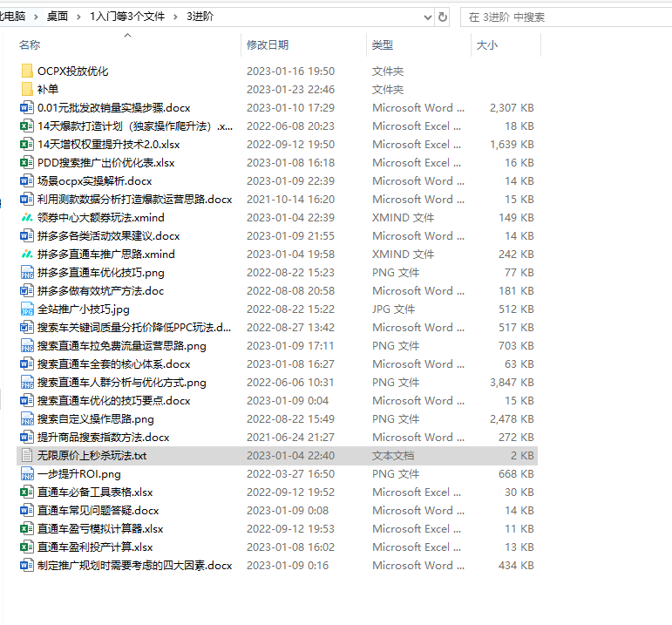The width and height of the screenshot is (672, 625).
Task: Click date 2021-06-24 21:27
Action: click(x=290, y=438)
